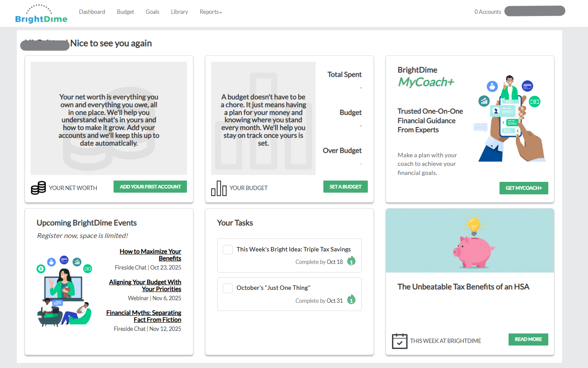Check October's "Just One Thing" checkbox

coord(228,288)
